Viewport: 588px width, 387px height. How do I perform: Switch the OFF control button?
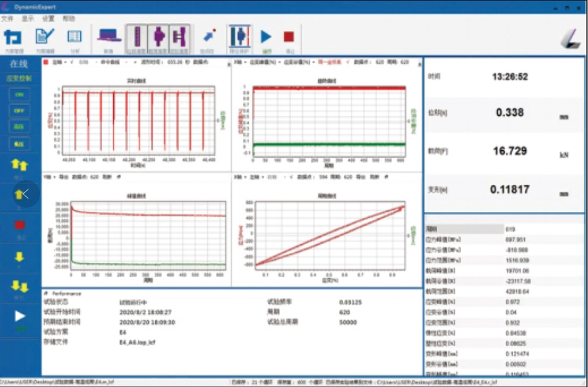(20, 111)
